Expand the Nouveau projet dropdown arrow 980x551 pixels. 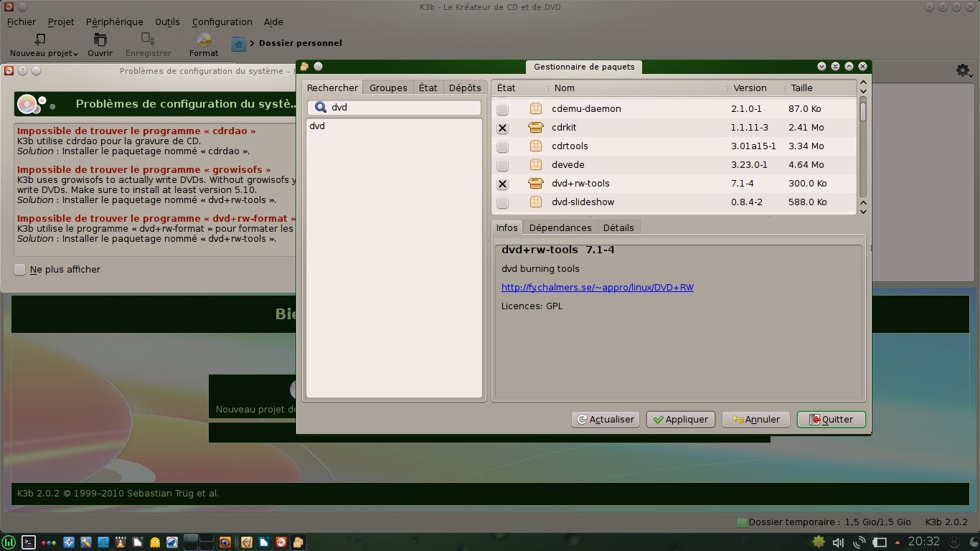click(x=75, y=55)
